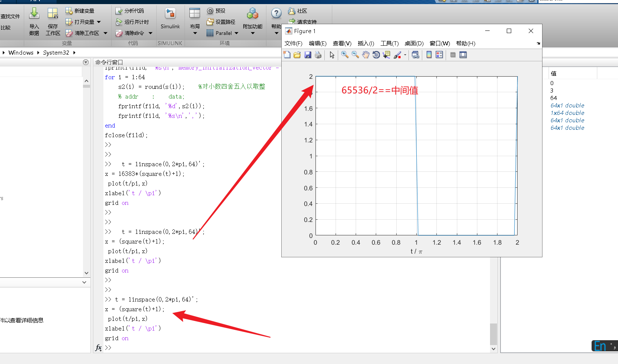Click the 值 column header in workspace

click(553, 74)
